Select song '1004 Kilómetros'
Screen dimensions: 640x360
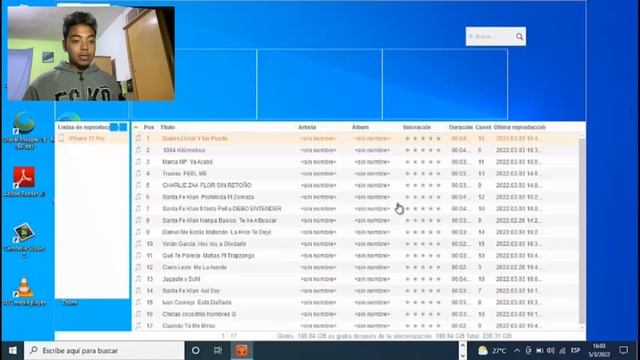pyautogui.click(x=356, y=150)
